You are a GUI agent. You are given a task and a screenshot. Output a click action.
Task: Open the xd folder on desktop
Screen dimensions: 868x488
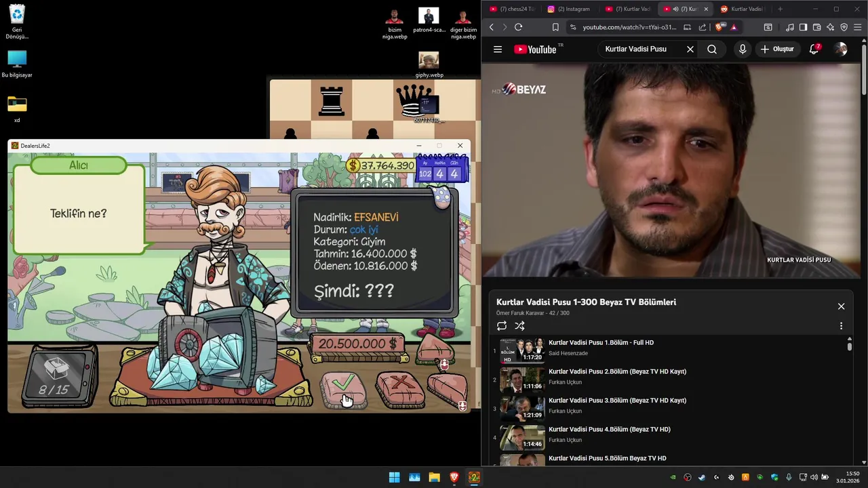click(17, 109)
